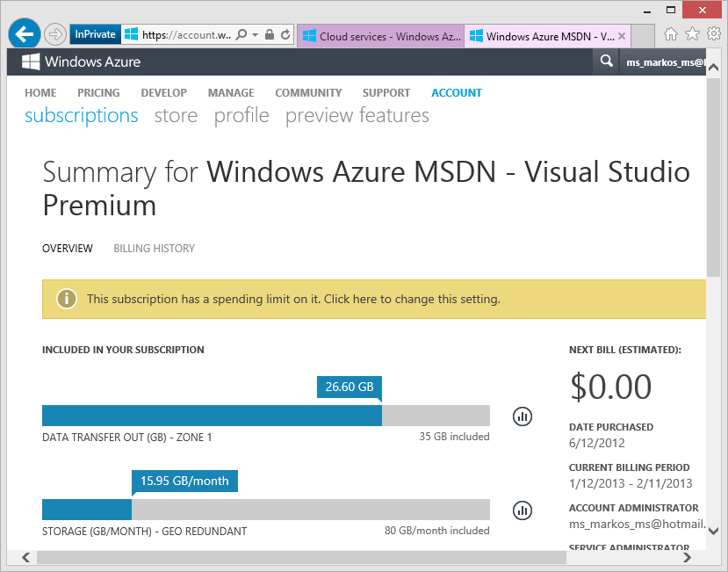
Task: Click the vertical scrollbar down arrow
Action: point(713,532)
